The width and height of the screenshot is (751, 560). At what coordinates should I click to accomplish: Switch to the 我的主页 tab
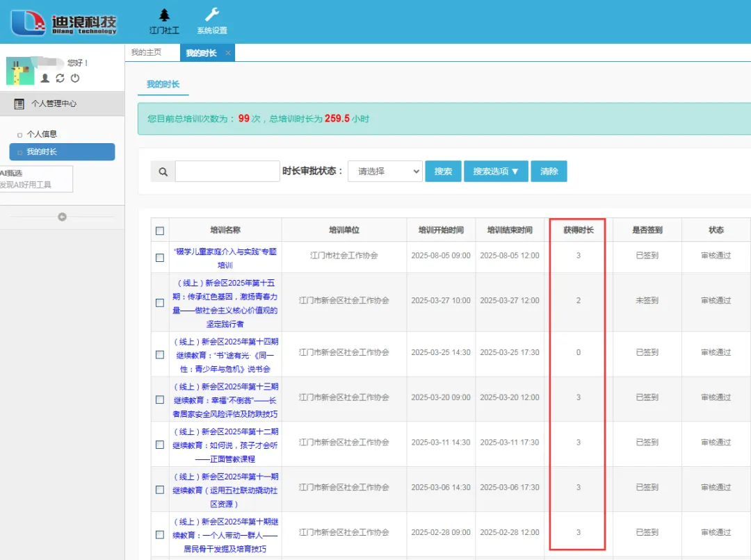point(146,53)
